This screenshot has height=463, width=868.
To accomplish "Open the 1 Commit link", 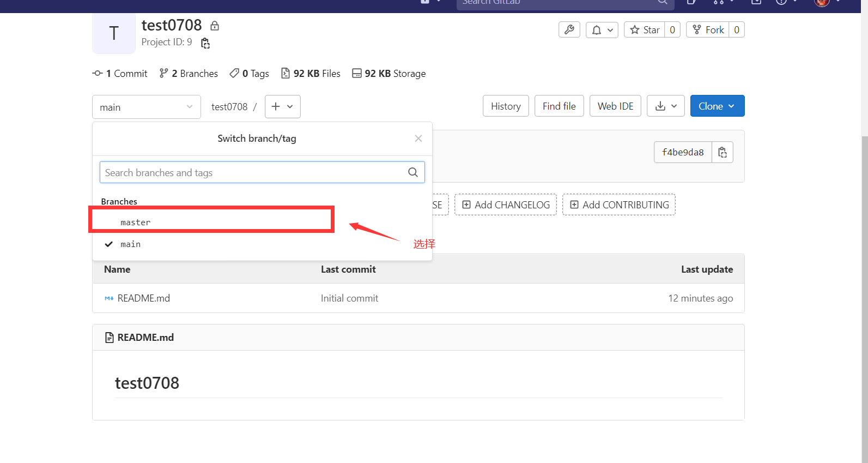I will [x=120, y=74].
